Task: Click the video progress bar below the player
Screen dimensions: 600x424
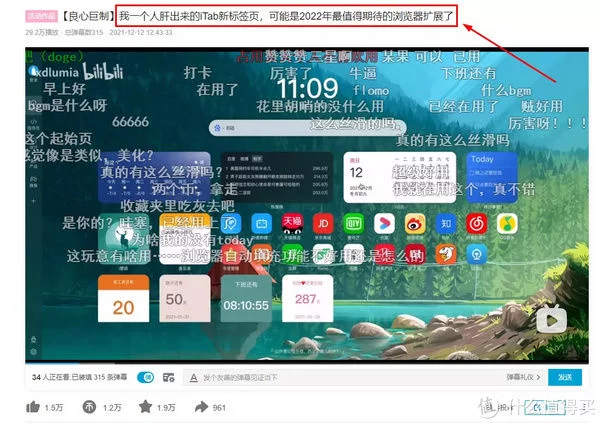Action: click(x=307, y=362)
